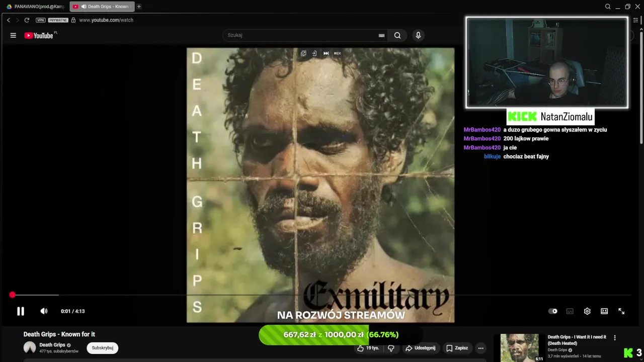This screenshot has height=362, width=644.
Task: Click the RGX overlay button
Action: click(338, 53)
